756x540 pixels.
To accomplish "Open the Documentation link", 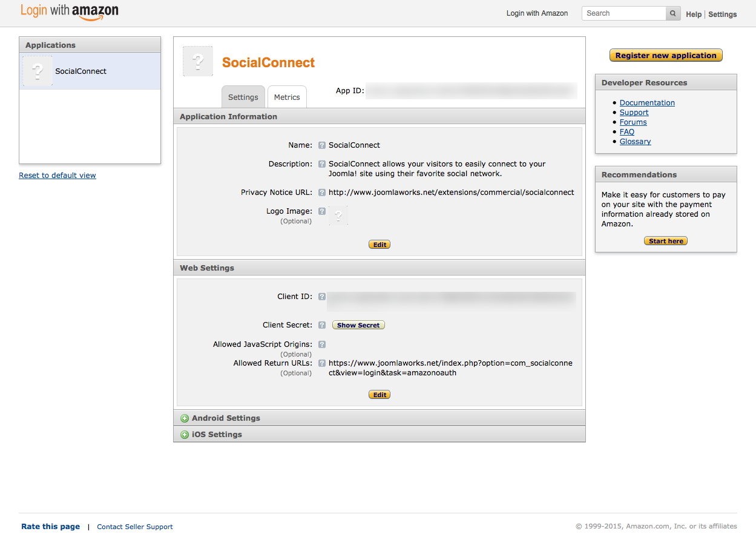I will click(x=647, y=103).
